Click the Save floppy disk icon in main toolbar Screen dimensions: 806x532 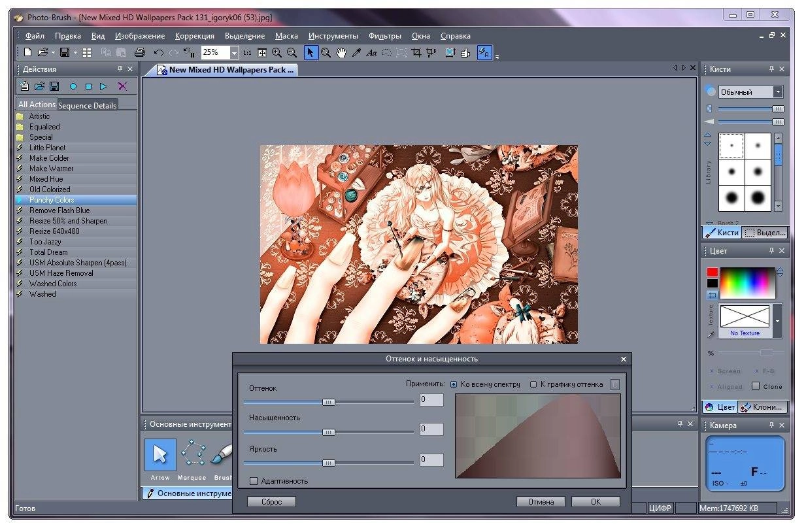click(65, 53)
